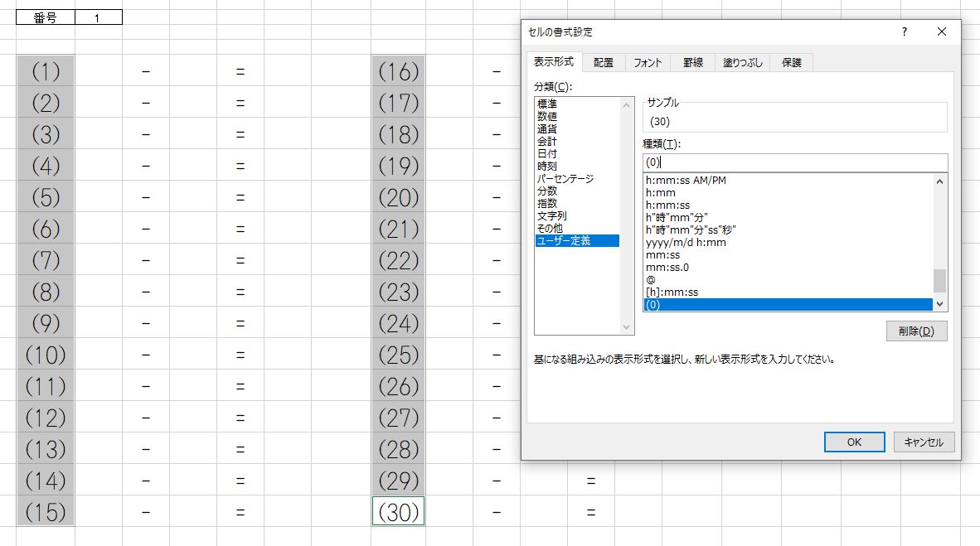
Task: Click the help question mark in dialog title
Action: click(x=904, y=31)
